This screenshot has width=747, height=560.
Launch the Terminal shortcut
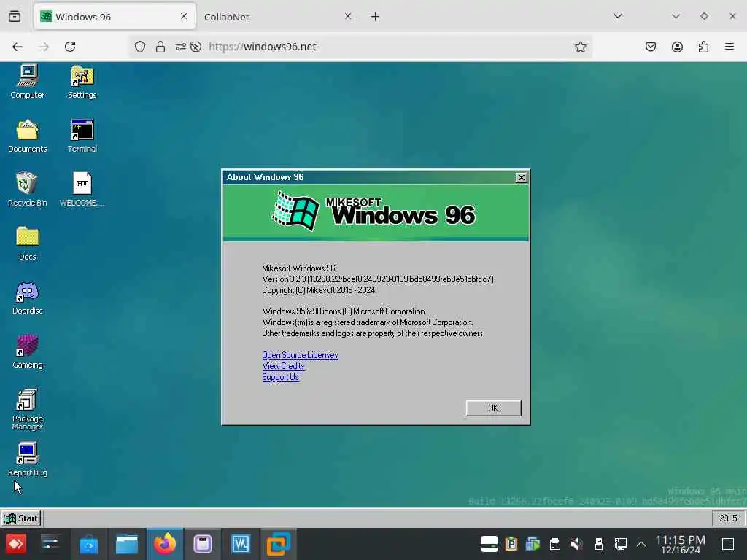coord(82,135)
